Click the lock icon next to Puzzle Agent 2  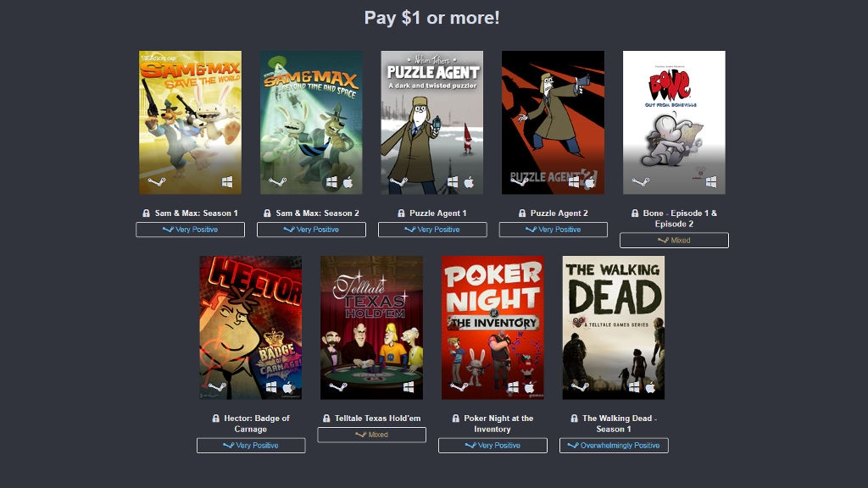[521, 213]
